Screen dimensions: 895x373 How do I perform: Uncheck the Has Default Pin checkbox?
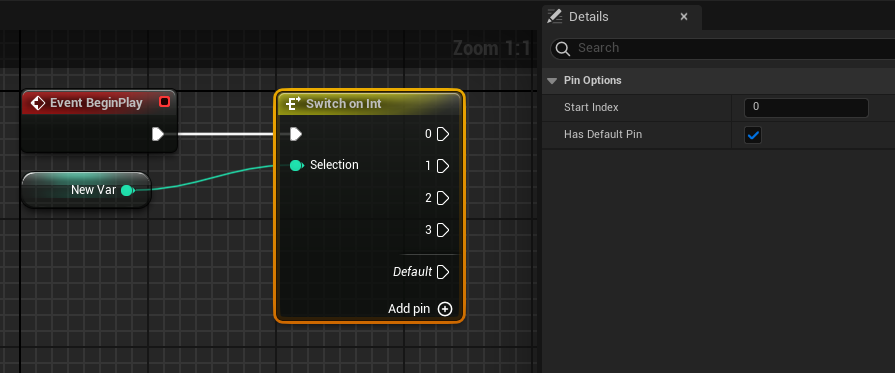pos(753,135)
